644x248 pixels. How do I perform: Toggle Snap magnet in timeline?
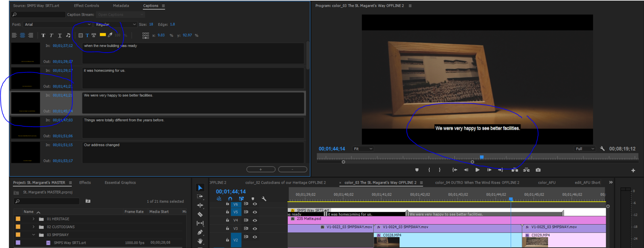[230, 199]
